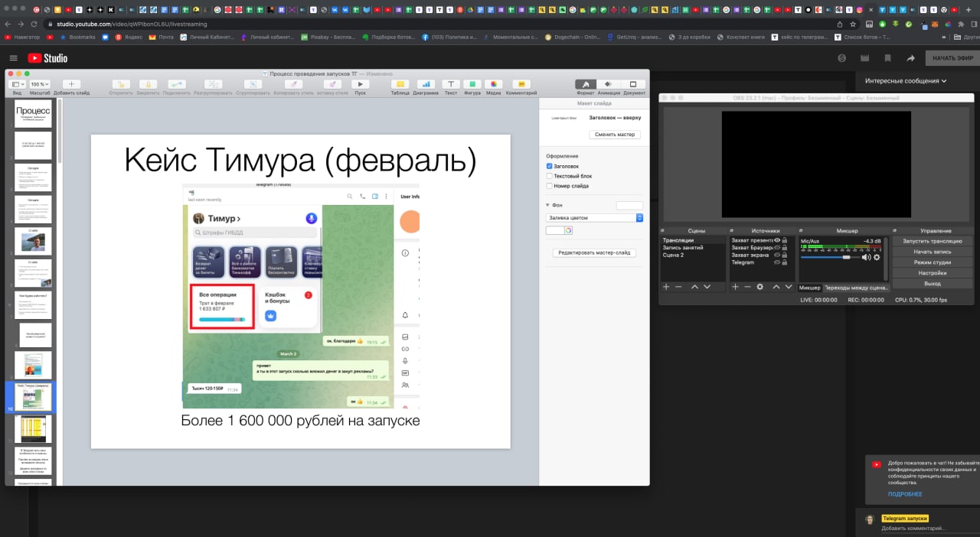Move the OBS source down
Screen dimensions: 980x537
coord(788,287)
